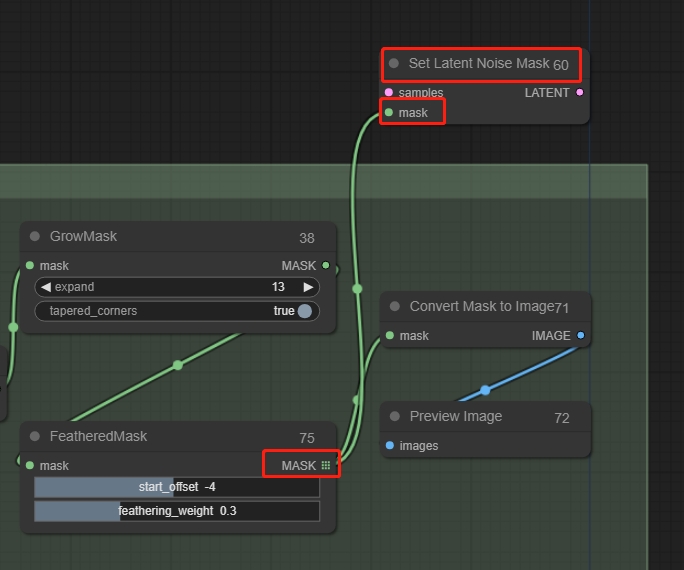Collapse the Convert Mask to Image node

tap(395, 307)
